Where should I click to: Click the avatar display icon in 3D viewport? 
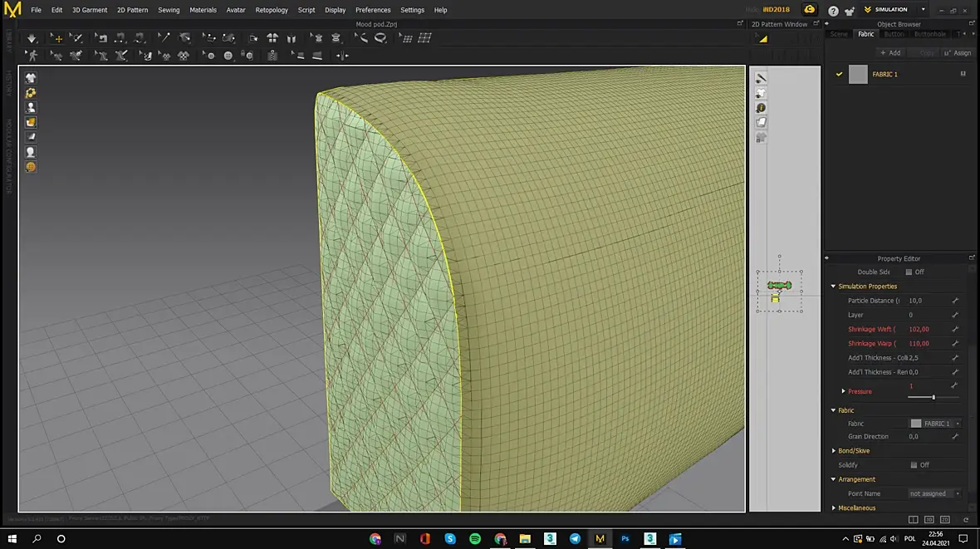pyautogui.click(x=31, y=107)
